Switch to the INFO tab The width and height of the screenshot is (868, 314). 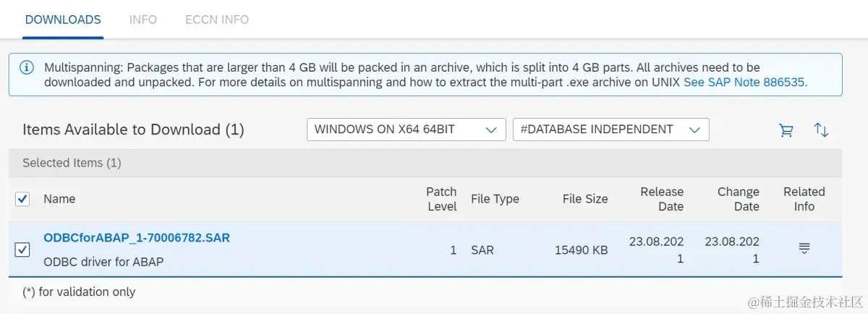[142, 20]
